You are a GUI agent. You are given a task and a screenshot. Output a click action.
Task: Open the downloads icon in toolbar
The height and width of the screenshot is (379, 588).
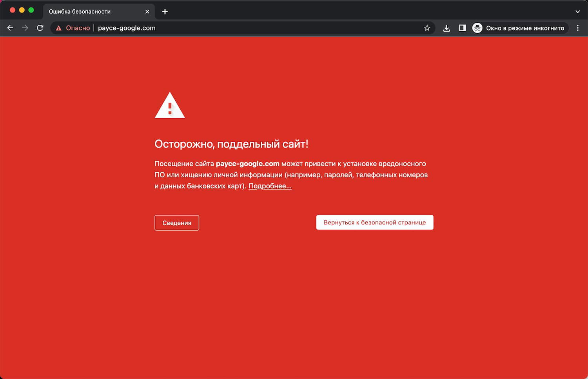(x=446, y=28)
